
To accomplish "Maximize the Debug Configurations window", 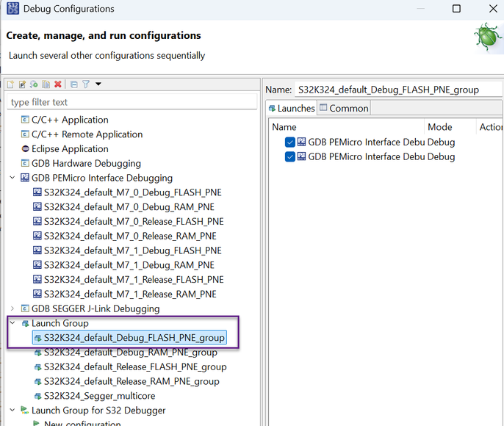I will (456, 8).
